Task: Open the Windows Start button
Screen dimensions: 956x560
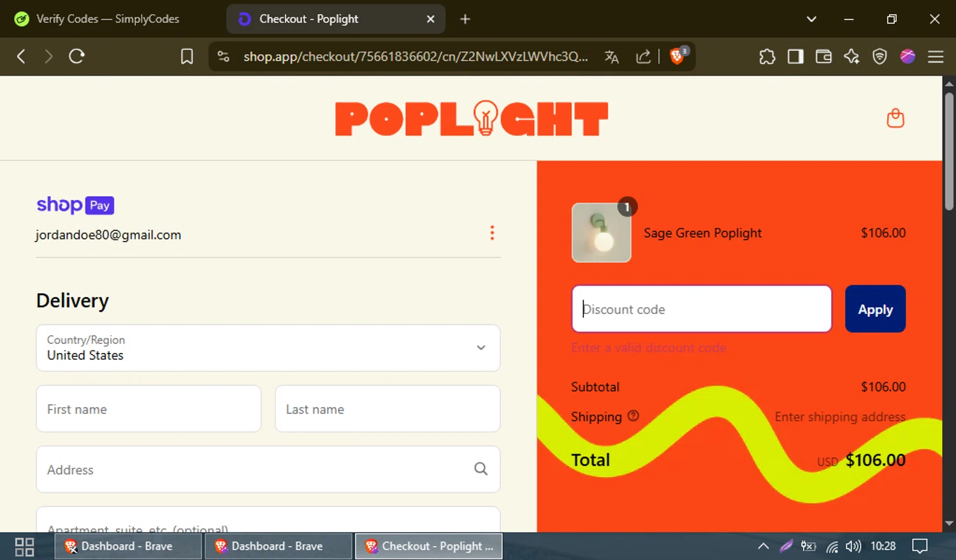Action: point(24,547)
